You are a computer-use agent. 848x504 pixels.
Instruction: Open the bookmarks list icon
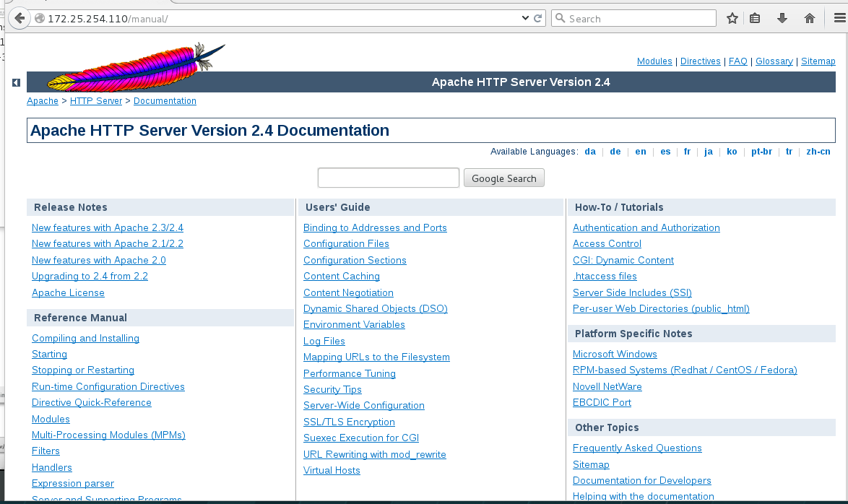(755, 18)
